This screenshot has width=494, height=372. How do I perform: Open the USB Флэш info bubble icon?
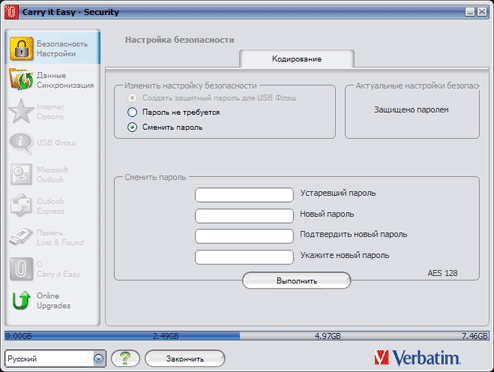(21, 143)
